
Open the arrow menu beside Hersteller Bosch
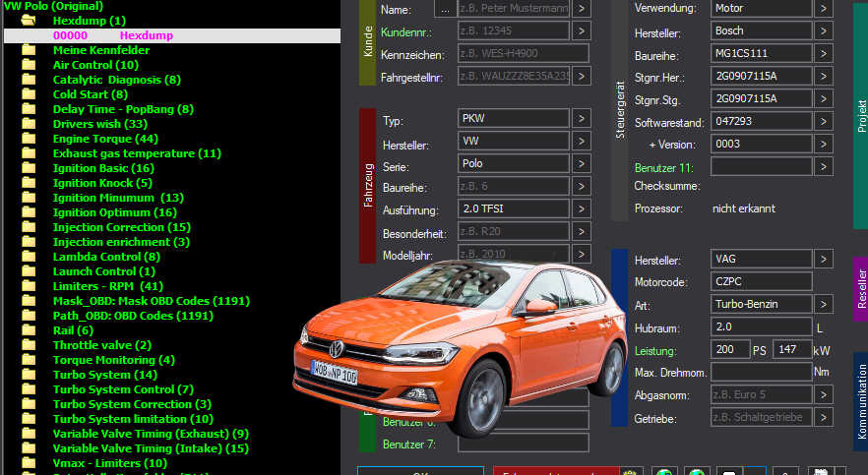coord(824,30)
